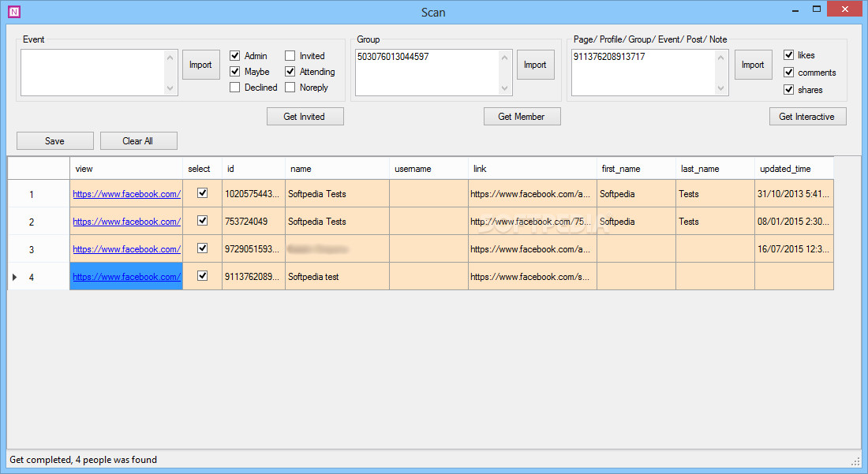Click Import next to the Page/Profile ID box
This screenshot has height=474, width=868.
(754, 65)
